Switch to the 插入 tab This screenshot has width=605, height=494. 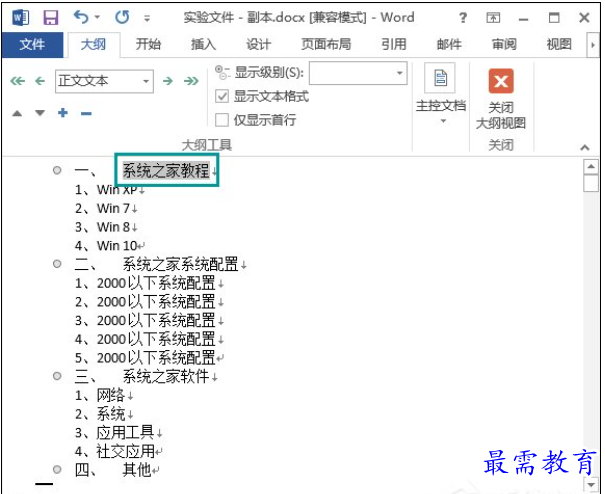pyautogui.click(x=203, y=44)
